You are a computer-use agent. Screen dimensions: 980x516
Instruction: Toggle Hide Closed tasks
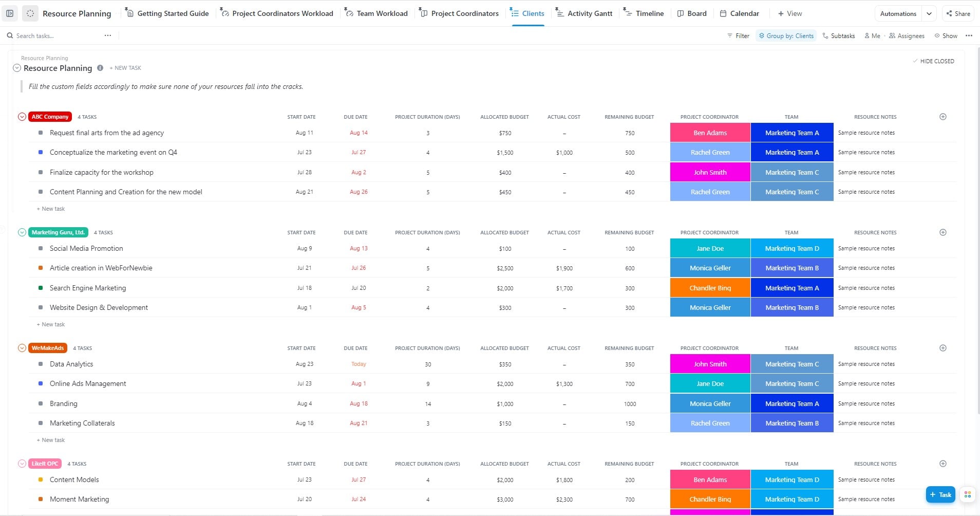933,61
